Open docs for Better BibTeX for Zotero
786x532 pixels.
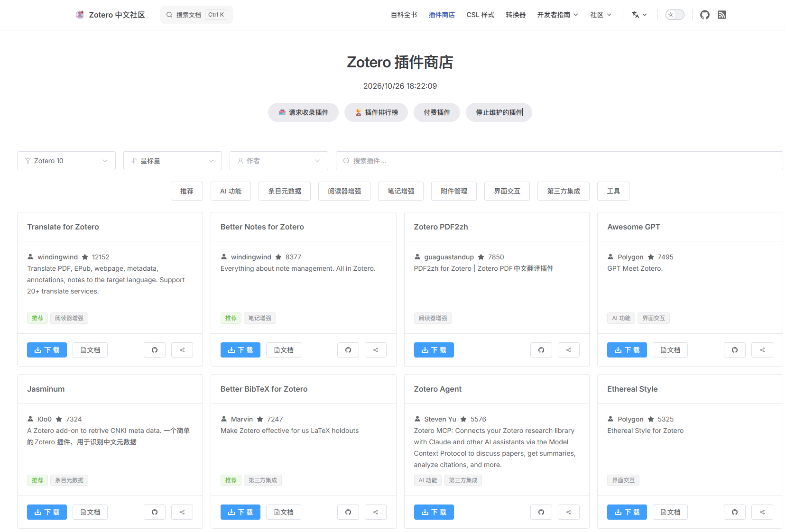point(284,512)
